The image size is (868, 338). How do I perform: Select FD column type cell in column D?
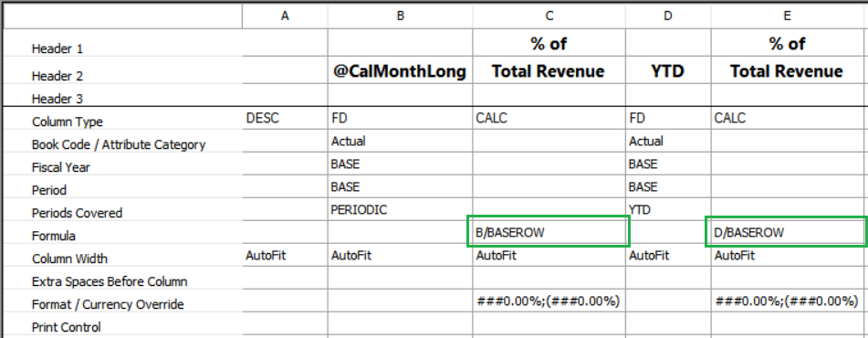pos(668,118)
